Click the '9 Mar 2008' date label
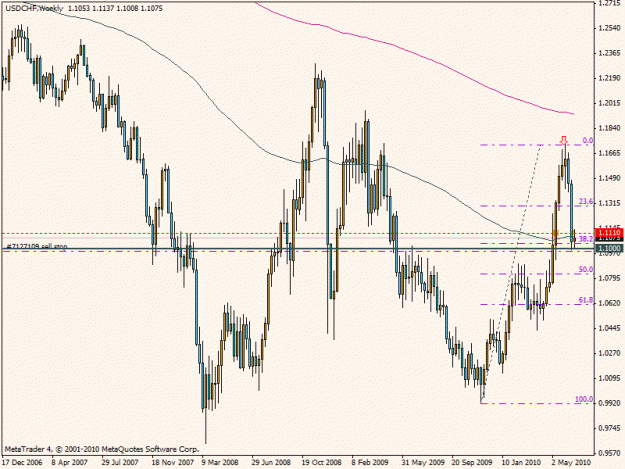This screenshot has height=469, width=625. pos(220,462)
